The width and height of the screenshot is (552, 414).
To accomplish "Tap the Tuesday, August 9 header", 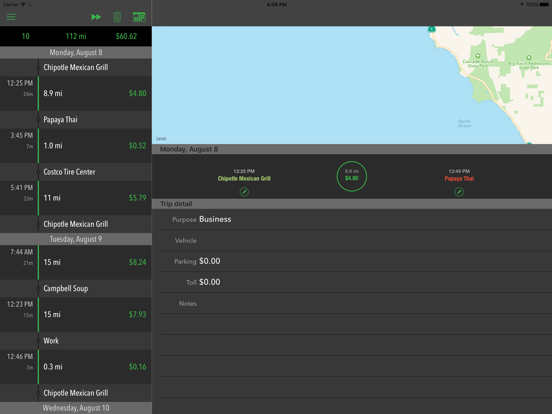I will [x=76, y=239].
